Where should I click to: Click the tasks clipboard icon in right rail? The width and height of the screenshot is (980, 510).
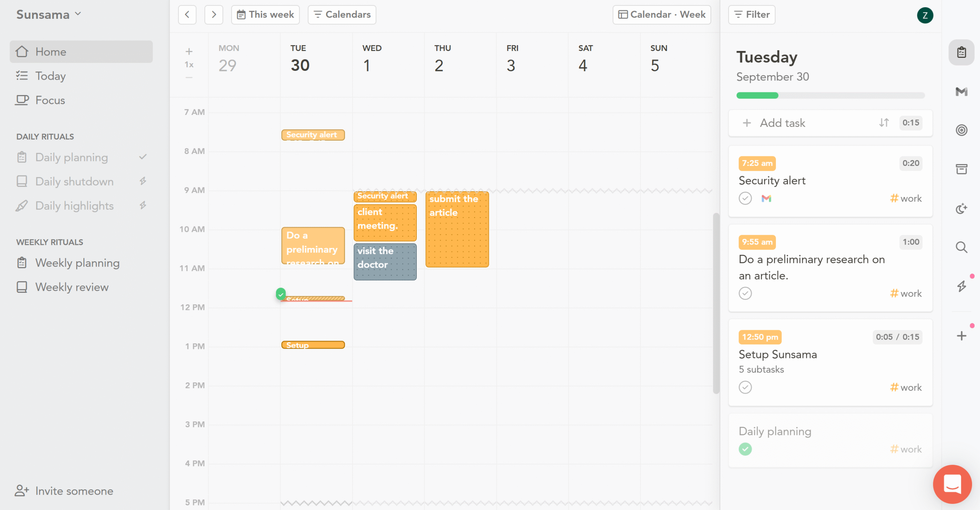tap(961, 52)
